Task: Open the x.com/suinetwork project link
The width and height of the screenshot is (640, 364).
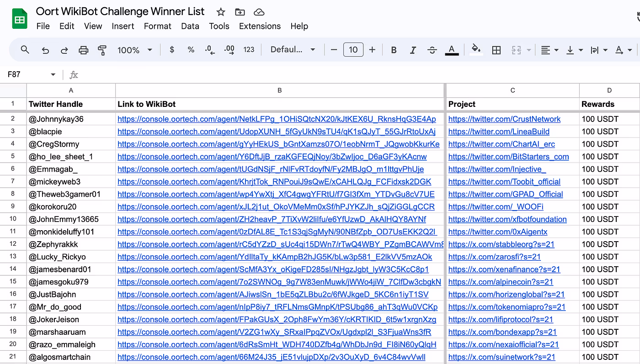Action: pyautogui.click(x=501, y=357)
